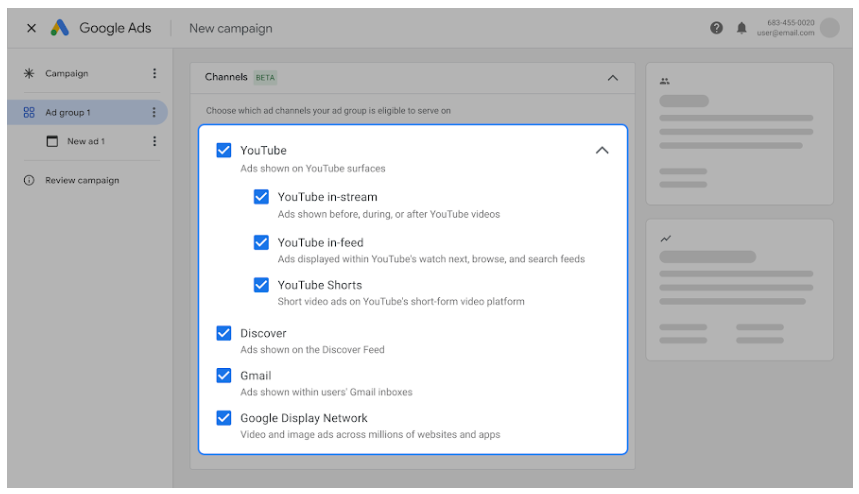This screenshot has width=859, height=494.
Task: Click the Review campaign info icon
Action: 29,181
